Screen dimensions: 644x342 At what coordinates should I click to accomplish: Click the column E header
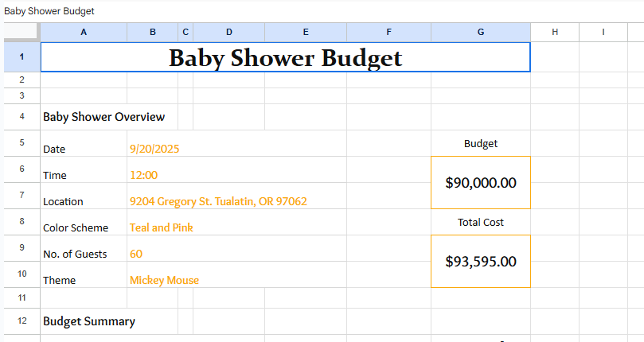[306, 32]
